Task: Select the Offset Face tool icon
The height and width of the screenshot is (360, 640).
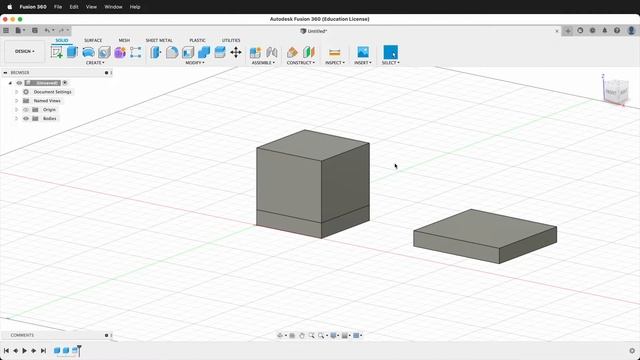Action: point(220,52)
